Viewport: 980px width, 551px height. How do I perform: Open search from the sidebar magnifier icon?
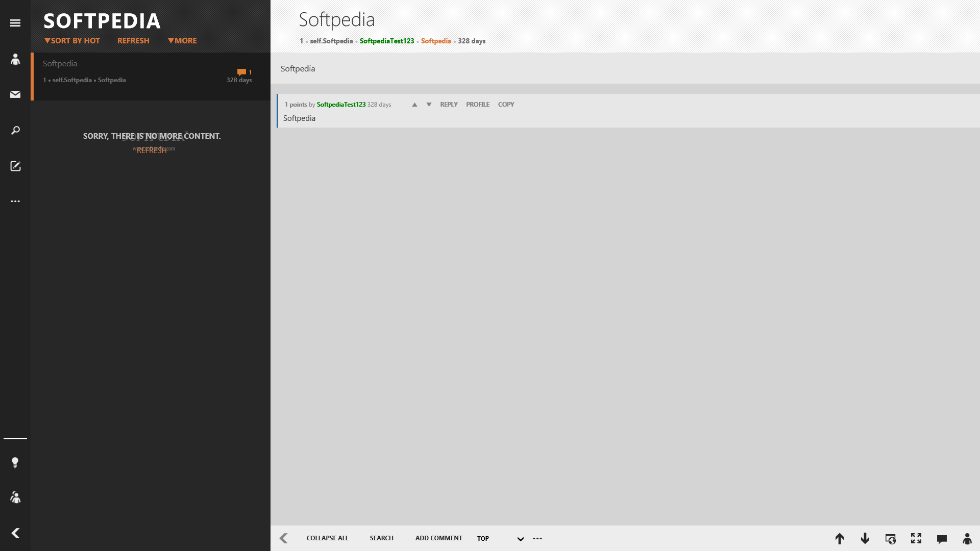click(x=15, y=130)
